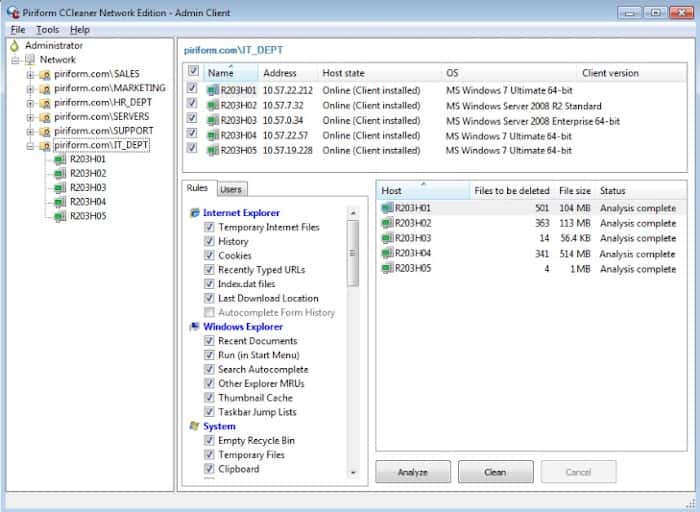This screenshot has height=512, width=700.
Task: Click the rules list scroll-up arrow
Action: pyautogui.click(x=353, y=213)
